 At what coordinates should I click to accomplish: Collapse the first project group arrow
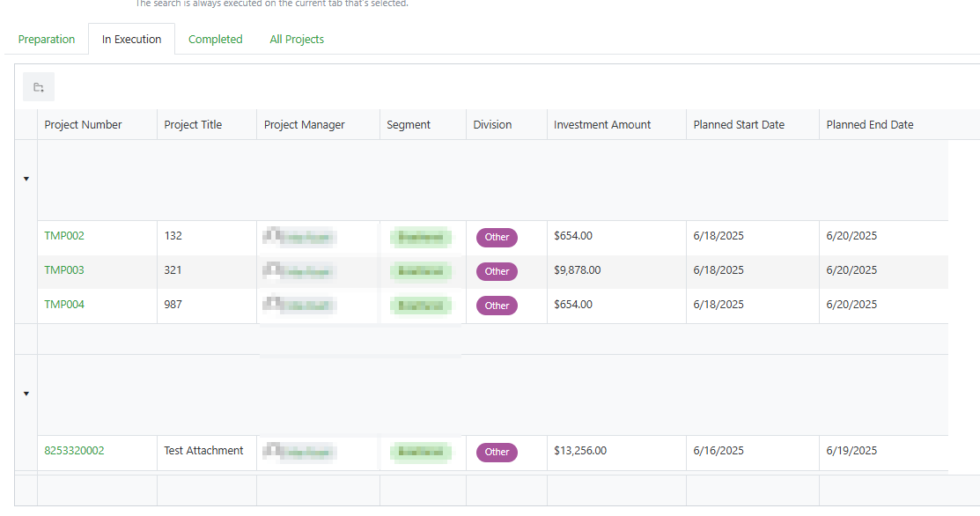coord(26,179)
